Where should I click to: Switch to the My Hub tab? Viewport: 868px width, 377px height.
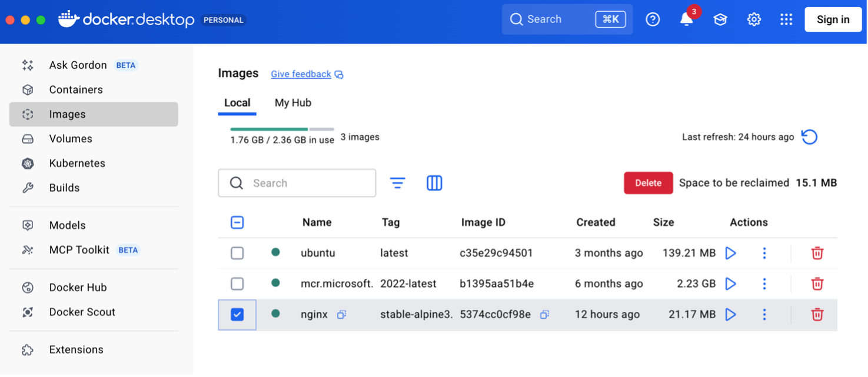click(x=292, y=103)
